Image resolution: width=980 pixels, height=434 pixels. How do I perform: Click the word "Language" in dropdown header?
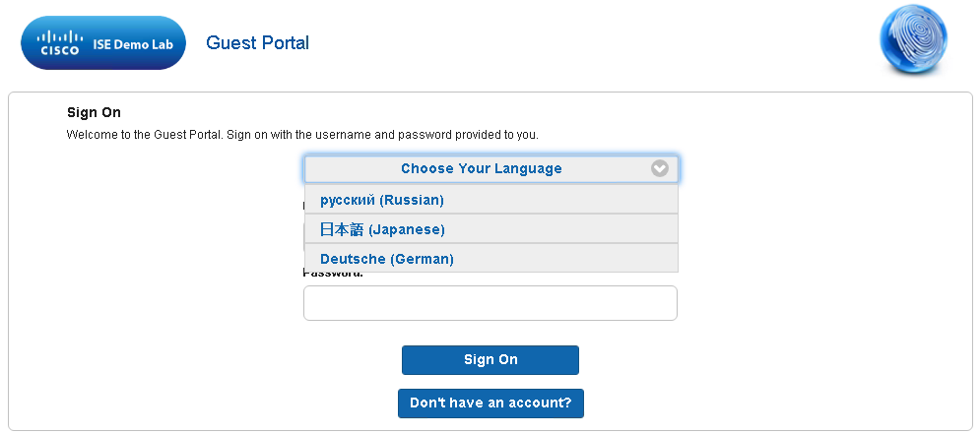point(525,168)
